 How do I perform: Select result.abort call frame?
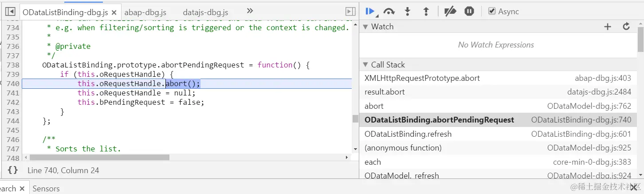498,92
